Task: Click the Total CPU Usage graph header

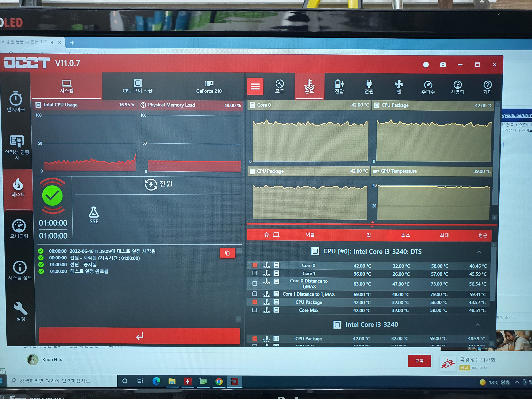Action: 85,105
